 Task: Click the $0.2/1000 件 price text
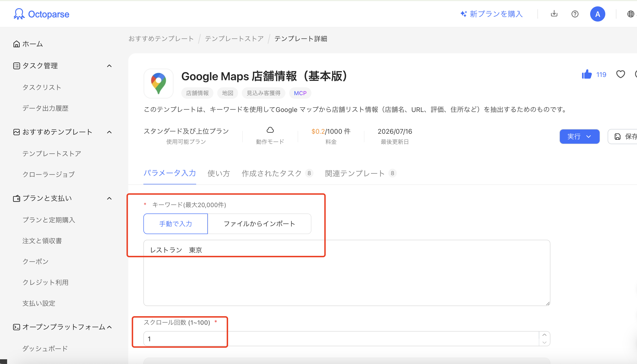point(331,131)
